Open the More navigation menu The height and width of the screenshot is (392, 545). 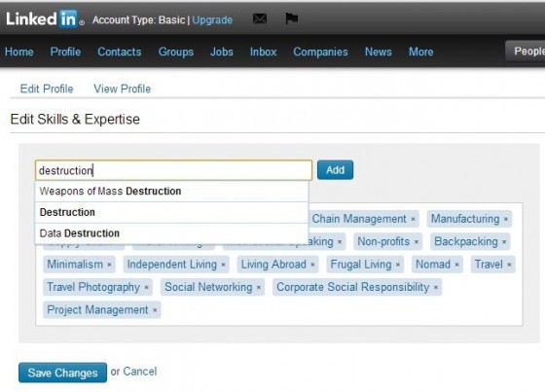point(420,52)
